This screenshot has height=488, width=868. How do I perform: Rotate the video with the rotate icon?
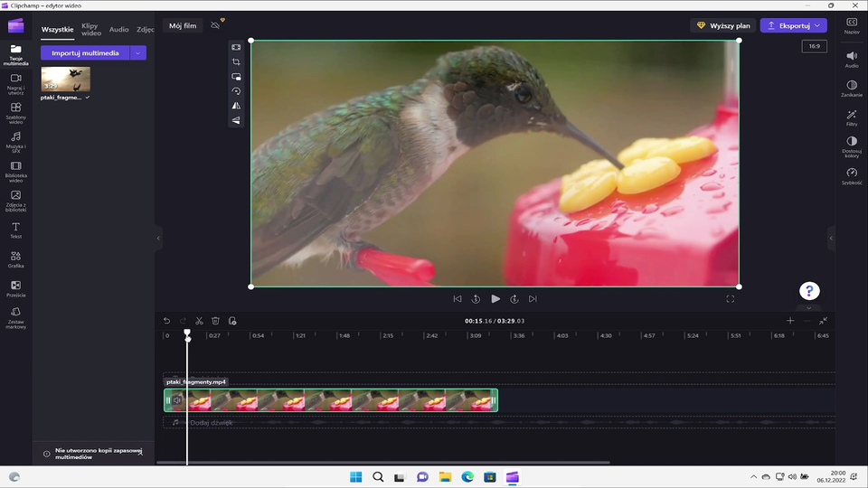(x=236, y=91)
